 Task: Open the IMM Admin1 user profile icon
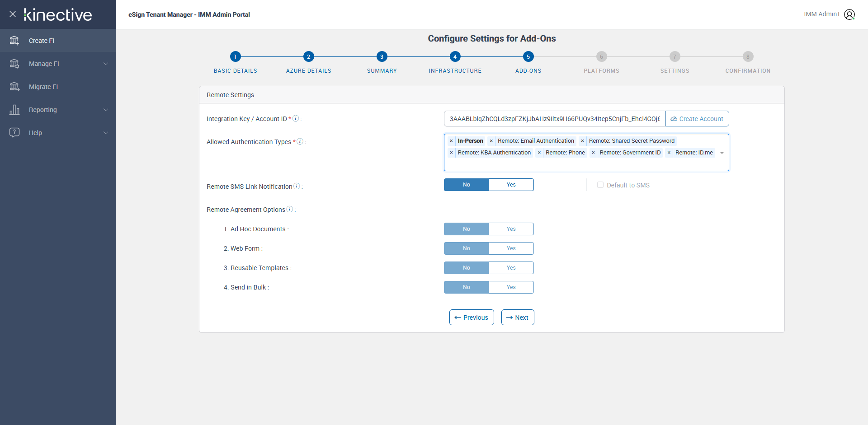pyautogui.click(x=849, y=14)
